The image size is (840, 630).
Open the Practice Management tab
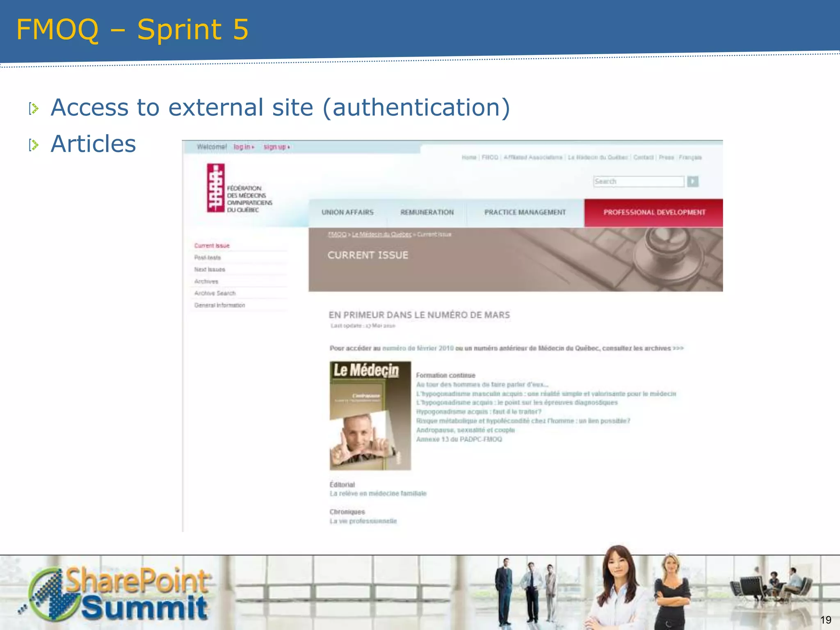[x=525, y=212]
